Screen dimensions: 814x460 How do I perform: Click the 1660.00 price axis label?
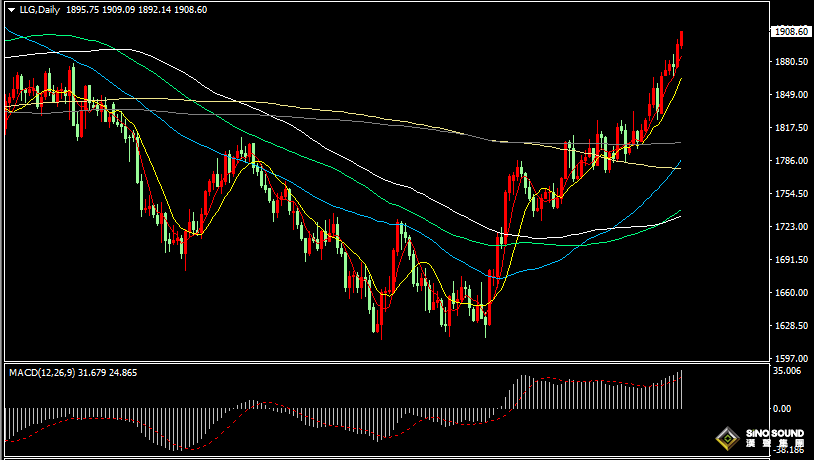point(791,292)
